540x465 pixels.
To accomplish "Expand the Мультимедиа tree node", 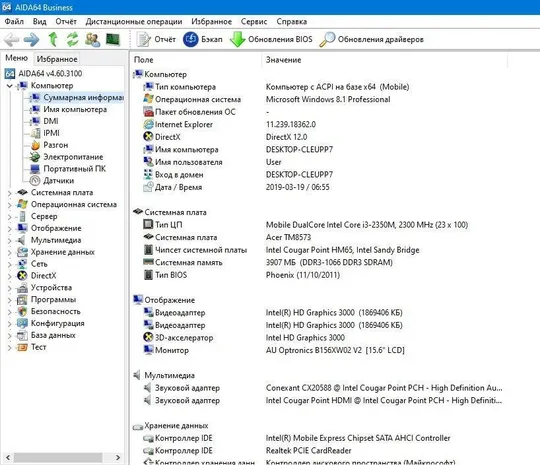I will [x=10, y=241].
